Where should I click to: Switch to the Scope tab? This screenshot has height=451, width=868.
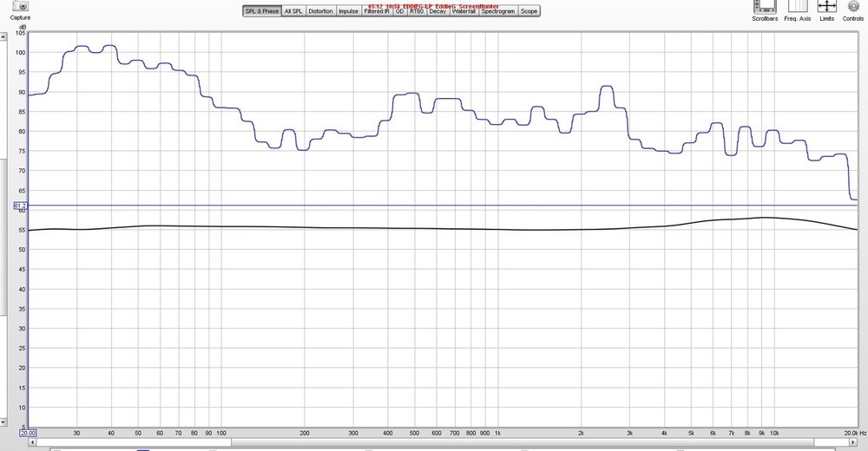[x=529, y=11]
